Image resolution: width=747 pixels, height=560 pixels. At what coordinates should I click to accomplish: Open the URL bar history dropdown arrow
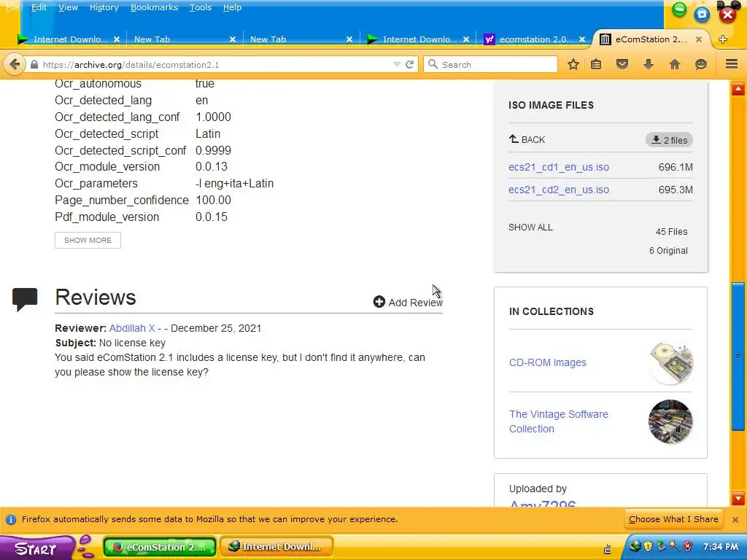click(396, 64)
